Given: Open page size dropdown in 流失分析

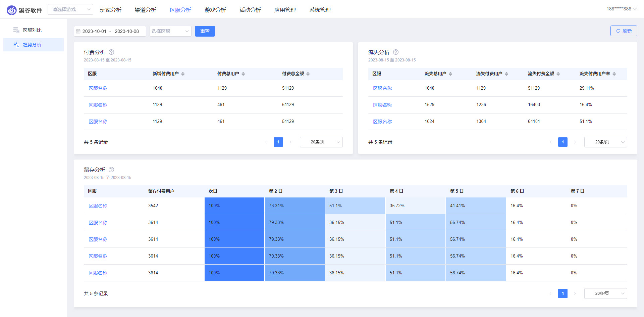Looking at the screenshot, I should coord(606,142).
